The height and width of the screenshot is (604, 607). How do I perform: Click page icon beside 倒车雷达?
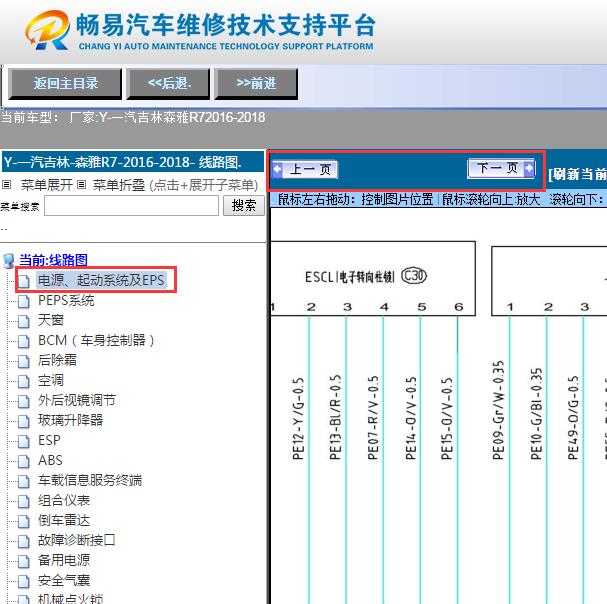click(x=24, y=521)
